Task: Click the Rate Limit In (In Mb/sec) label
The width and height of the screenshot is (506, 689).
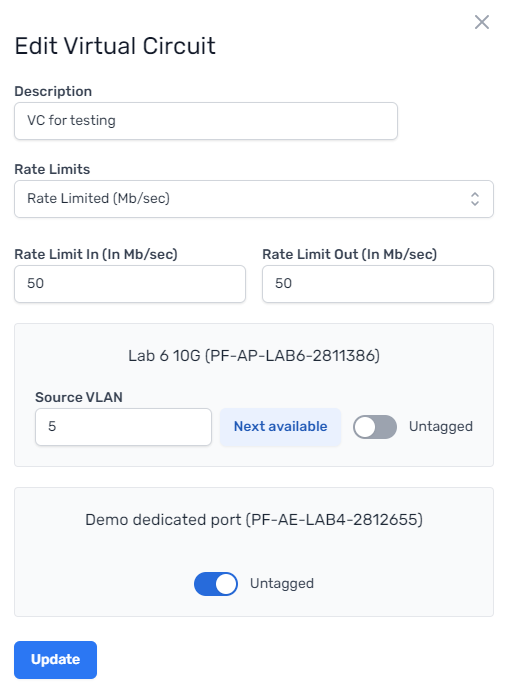Action: pyautogui.click(x=96, y=254)
